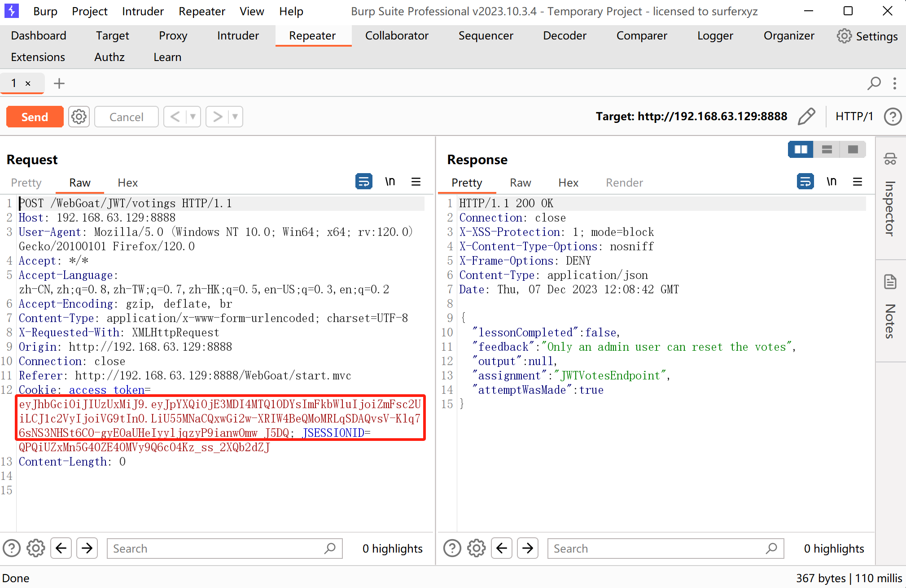Open request message editor hamburger menu
The image size is (906, 588).
[416, 182]
